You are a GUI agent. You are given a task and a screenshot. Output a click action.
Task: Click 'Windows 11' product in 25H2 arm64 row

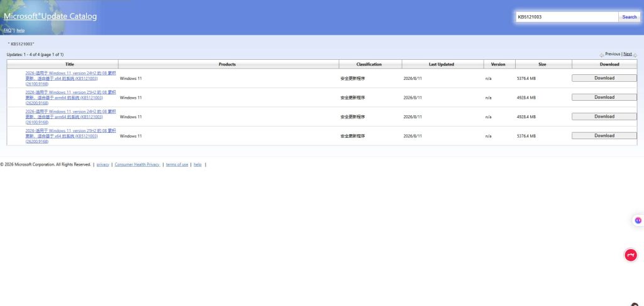[x=131, y=98]
